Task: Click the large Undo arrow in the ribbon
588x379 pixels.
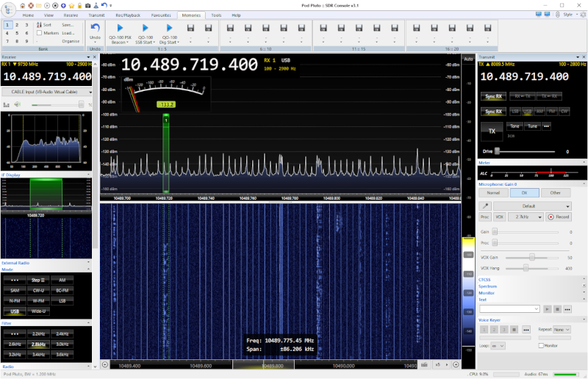Action: click(96, 28)
